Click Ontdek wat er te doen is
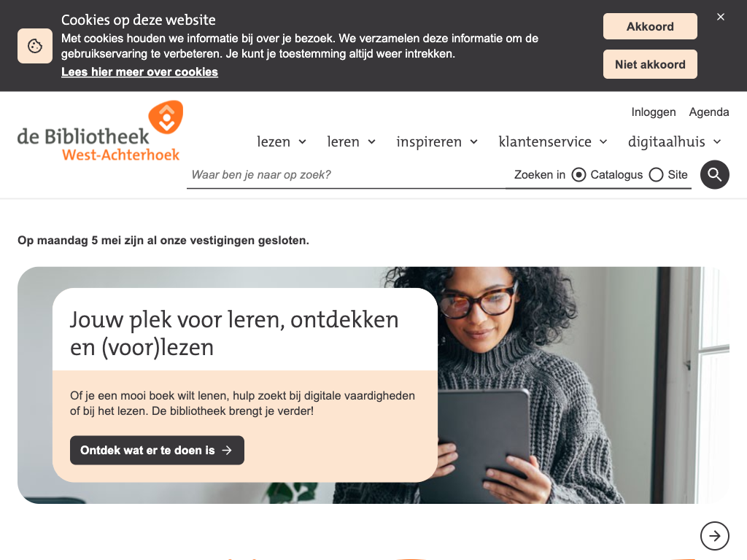This screenshot has height=560, width=747. click(x=157, y=450)
